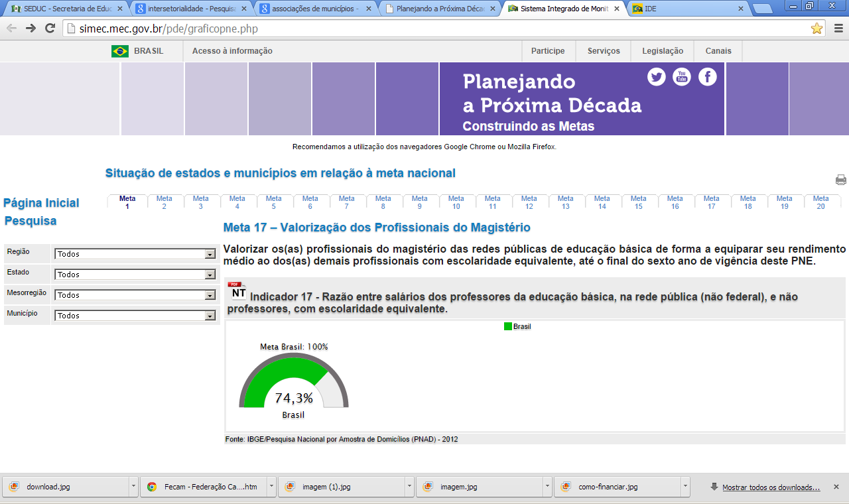Select the Meta 1 tab
Screen dimensions: 849x504
pos(127,202)
